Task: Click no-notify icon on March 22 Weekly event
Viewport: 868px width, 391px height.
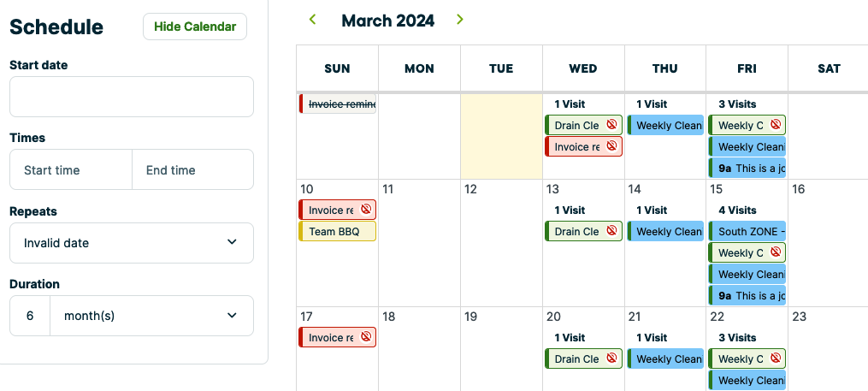Action: point(775,358)
